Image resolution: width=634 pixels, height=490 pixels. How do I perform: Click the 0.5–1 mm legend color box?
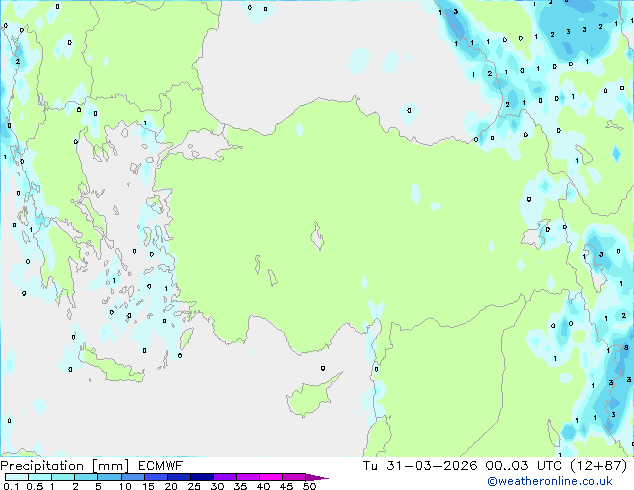coord(40,477)
